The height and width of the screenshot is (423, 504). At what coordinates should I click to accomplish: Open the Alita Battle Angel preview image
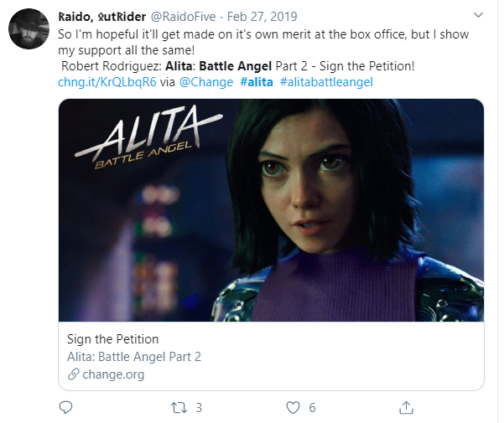click(x=271, y=209)
